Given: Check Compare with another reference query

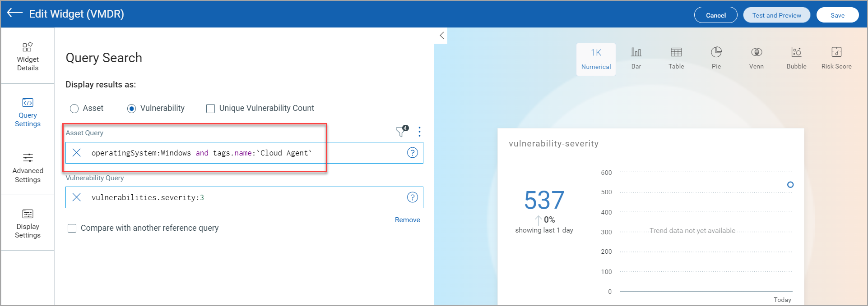Looking at the screenshot, I should [x=72, y=228].
